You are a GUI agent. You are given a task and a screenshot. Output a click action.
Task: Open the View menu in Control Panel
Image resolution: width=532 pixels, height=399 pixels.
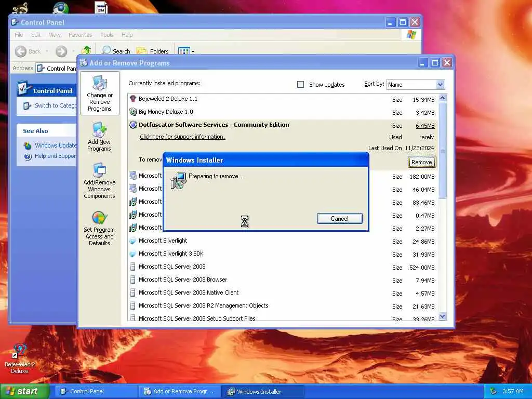pos(55,35)
